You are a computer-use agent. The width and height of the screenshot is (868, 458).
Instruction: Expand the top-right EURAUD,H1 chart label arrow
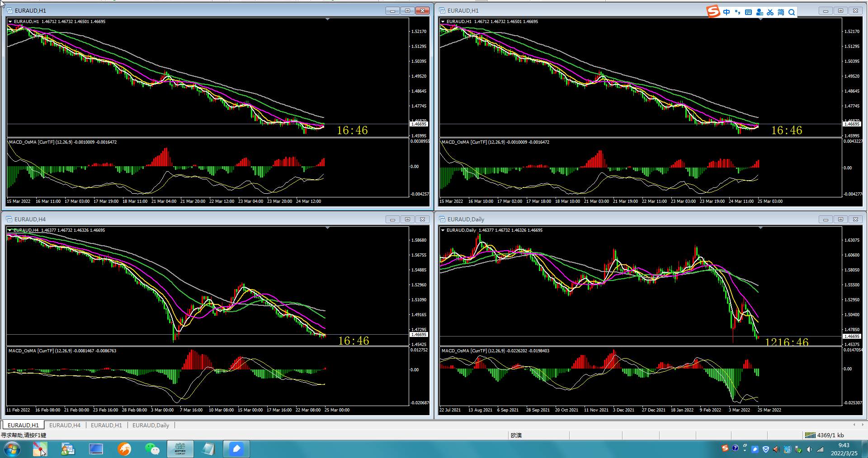443,21
